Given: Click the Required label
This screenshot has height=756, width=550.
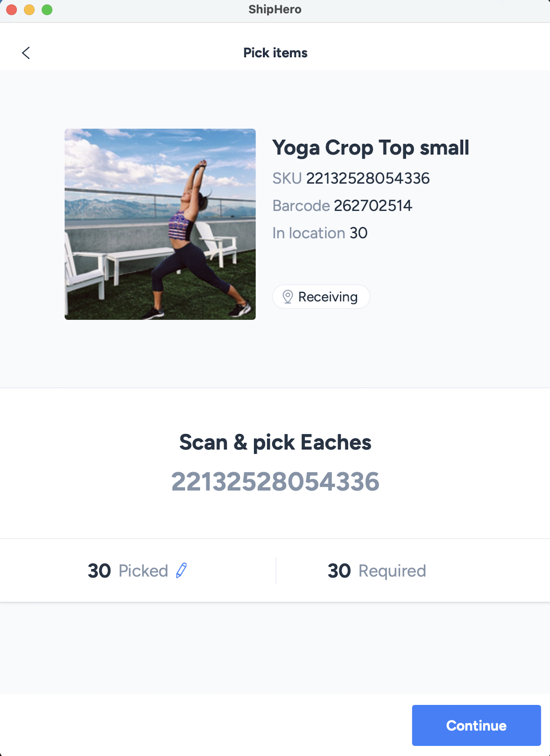Looking at the screenshot, I should [x=392, y=571].
